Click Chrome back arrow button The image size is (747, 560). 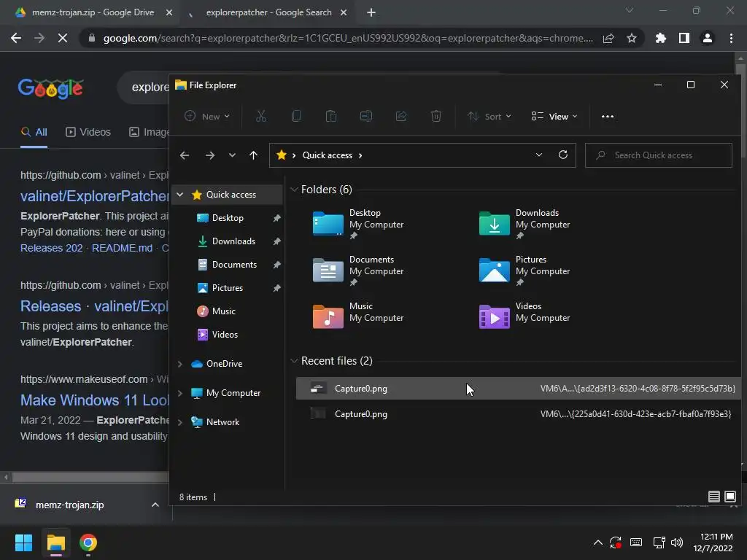pyautogui.click(x=16, y=38)
